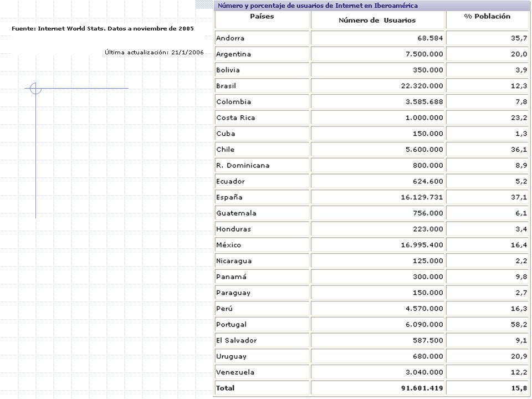Image resolution: width=532 pixels, height=399 pixels.
Task: Select user count 4.570.000 for Perú
Action: (424, 309)
